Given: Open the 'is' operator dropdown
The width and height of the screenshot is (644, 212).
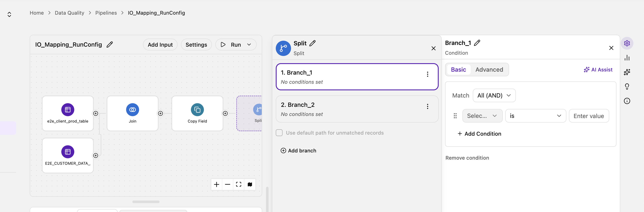Looking at the screenshot, I should (535, 116).
